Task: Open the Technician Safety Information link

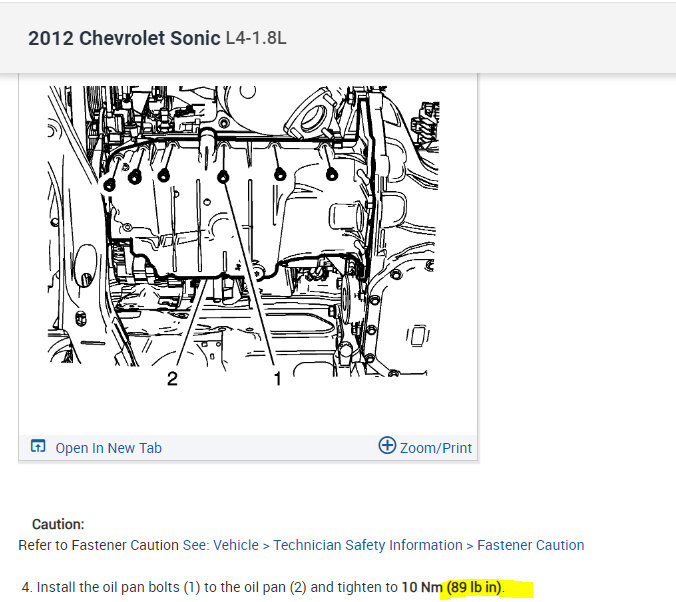Action: pyautogui.click(x=368, y=545)
